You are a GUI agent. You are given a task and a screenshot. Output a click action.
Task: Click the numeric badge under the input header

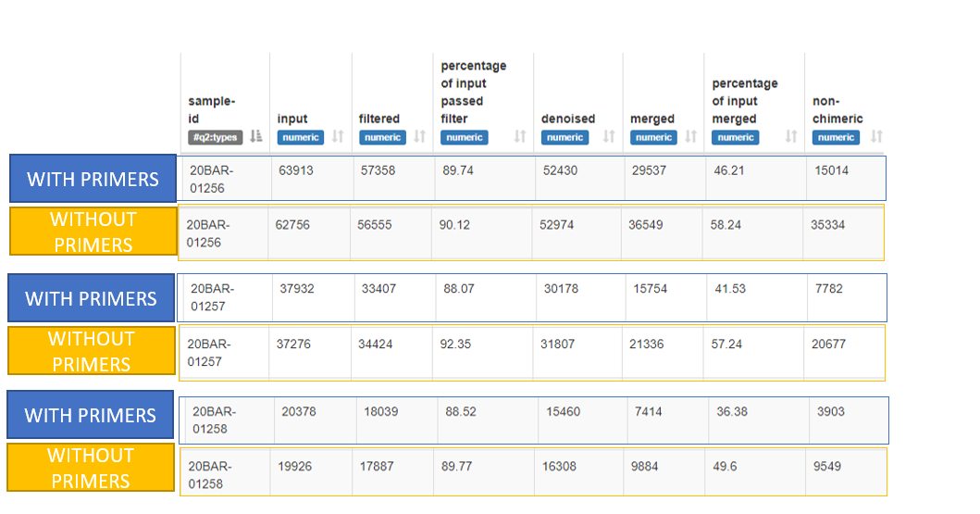pyautogui.click(x=300, y=137)
